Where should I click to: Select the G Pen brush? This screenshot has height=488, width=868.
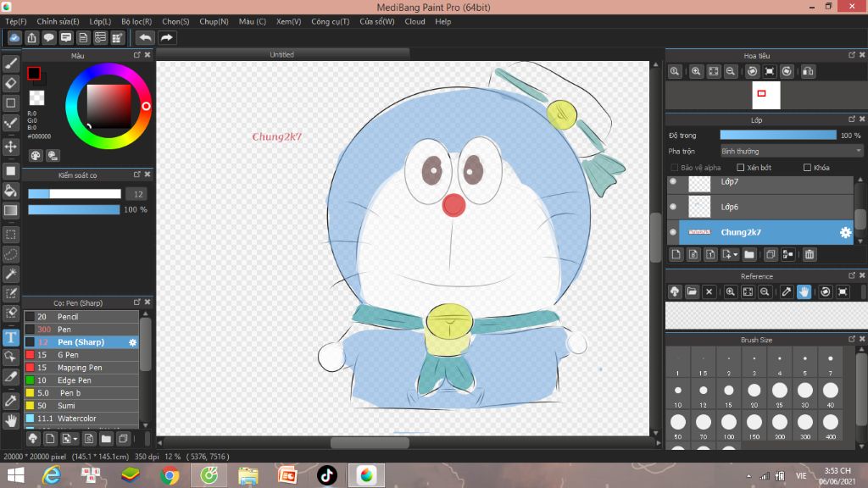(81, 355)
